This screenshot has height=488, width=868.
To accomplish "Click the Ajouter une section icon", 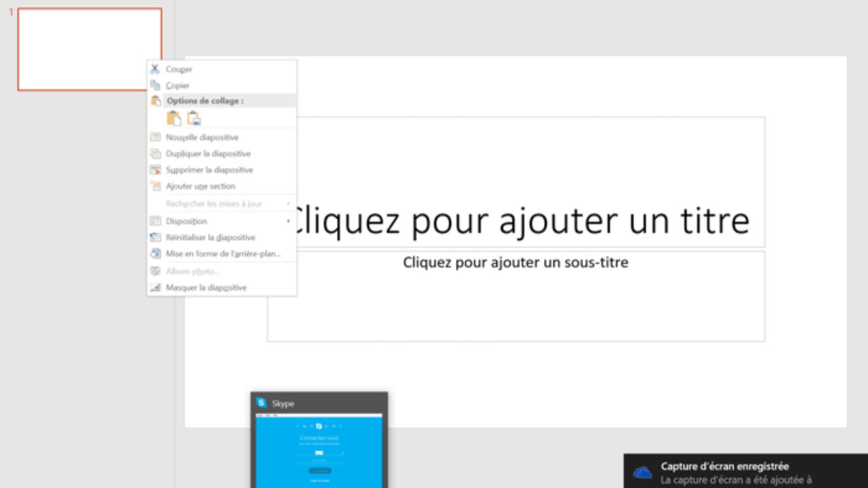I will 155,186.
